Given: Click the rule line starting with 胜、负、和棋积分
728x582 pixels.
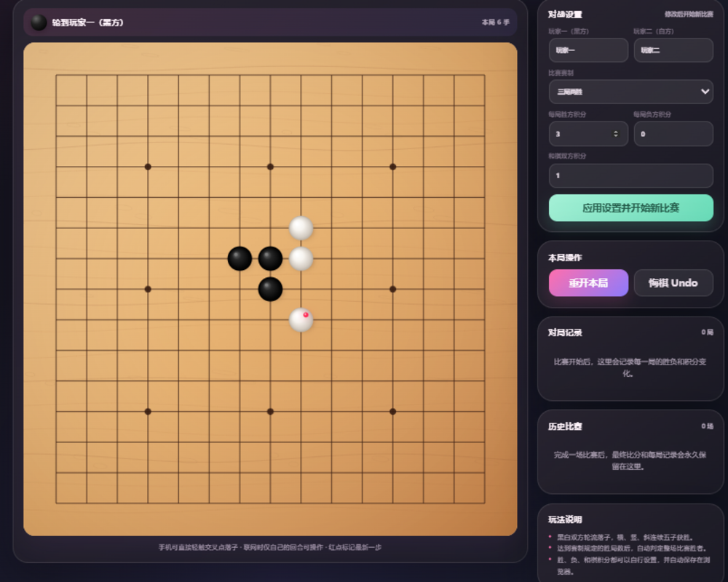Looking at the screenshot, I should coord(632,566).
